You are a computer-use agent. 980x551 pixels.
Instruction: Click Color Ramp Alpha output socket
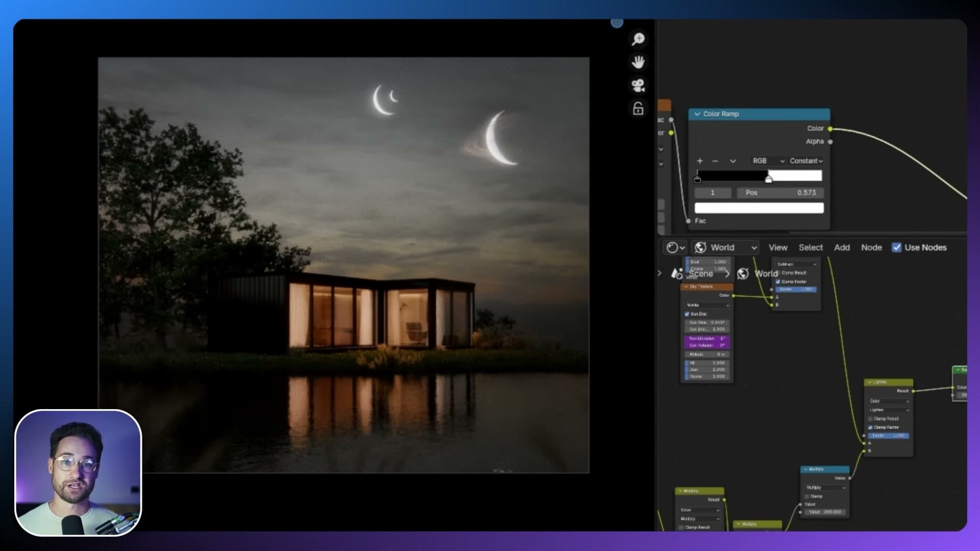click(x=830, y=142)
